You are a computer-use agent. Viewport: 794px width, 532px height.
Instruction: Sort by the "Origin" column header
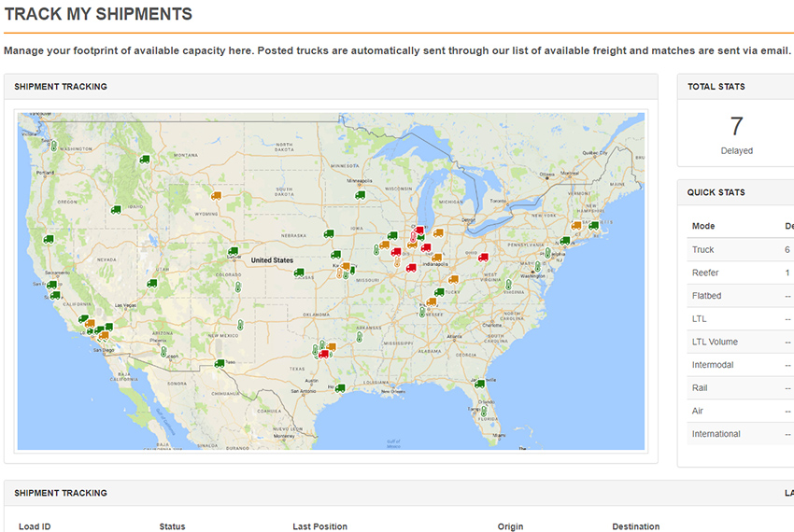[x=510, y=526]
